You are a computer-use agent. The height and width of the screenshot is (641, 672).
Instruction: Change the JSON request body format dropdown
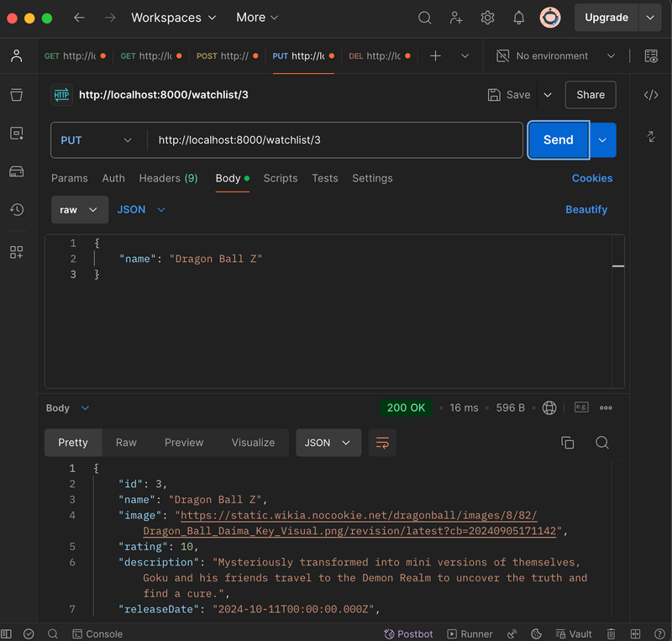coord(141,210)
